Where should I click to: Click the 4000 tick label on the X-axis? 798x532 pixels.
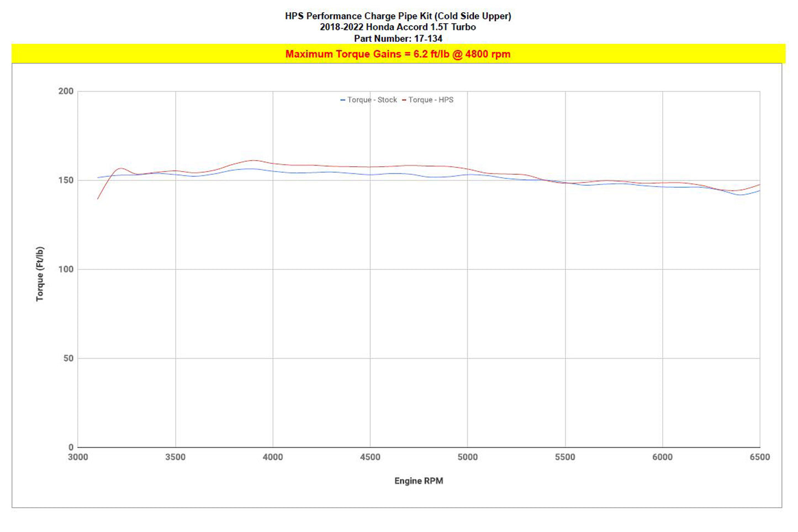(273, 457)
